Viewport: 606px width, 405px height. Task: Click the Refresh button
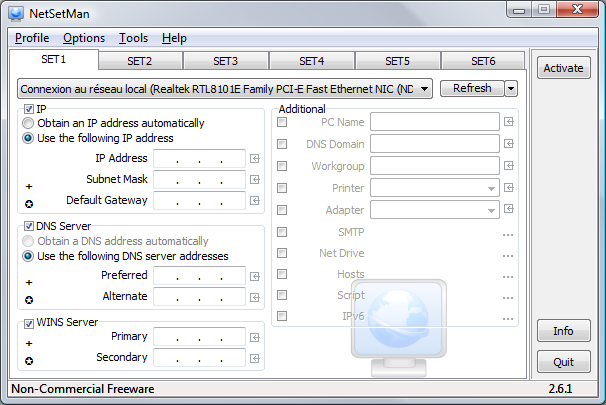click(472, 88)
